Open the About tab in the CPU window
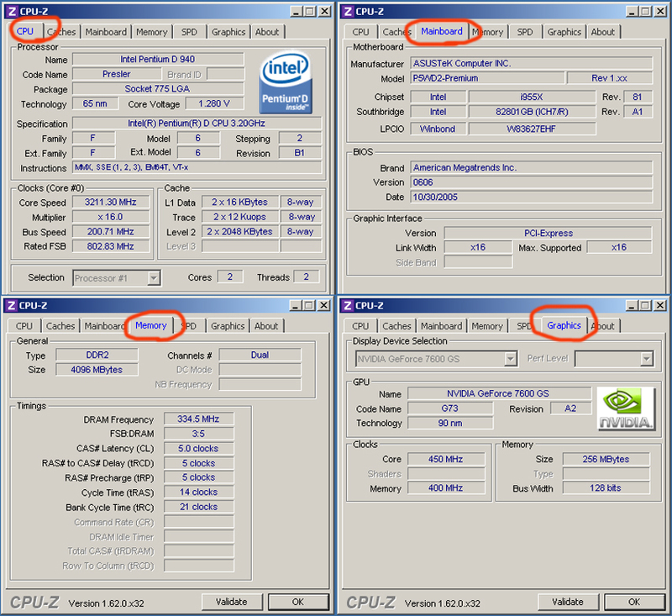The width and height of the screenshot is (672, 616). [267, 32]
